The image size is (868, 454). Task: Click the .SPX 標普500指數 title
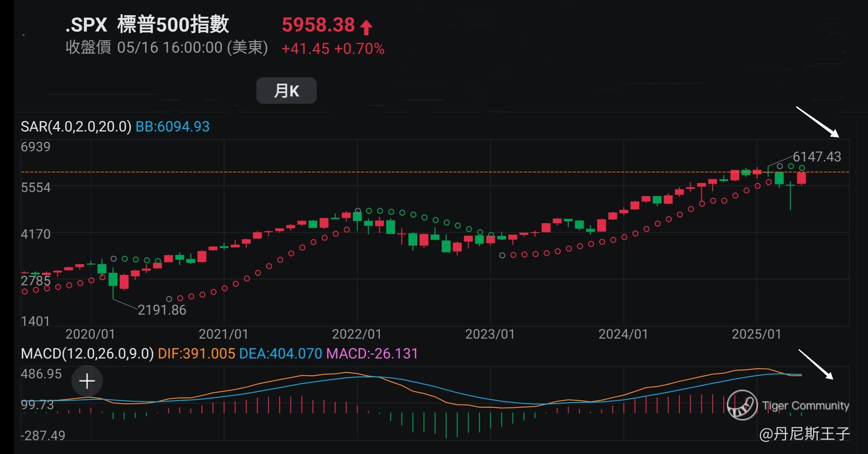147,25
